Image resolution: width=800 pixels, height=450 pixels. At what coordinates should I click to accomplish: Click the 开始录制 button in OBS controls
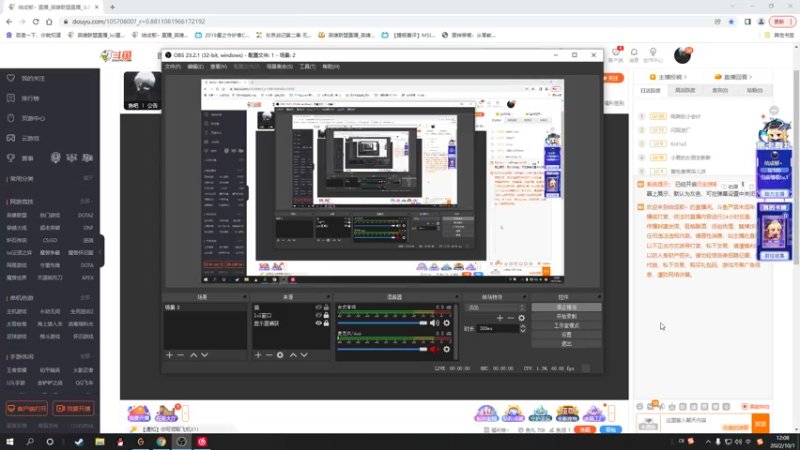pyautogui.click(x=566, y=316)
